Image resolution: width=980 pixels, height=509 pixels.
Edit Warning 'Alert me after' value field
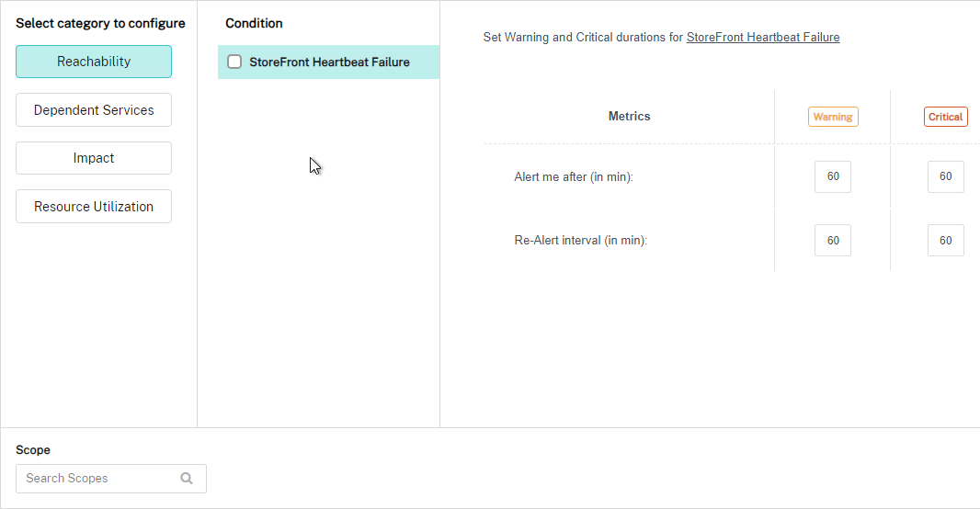tap(833, 176)
